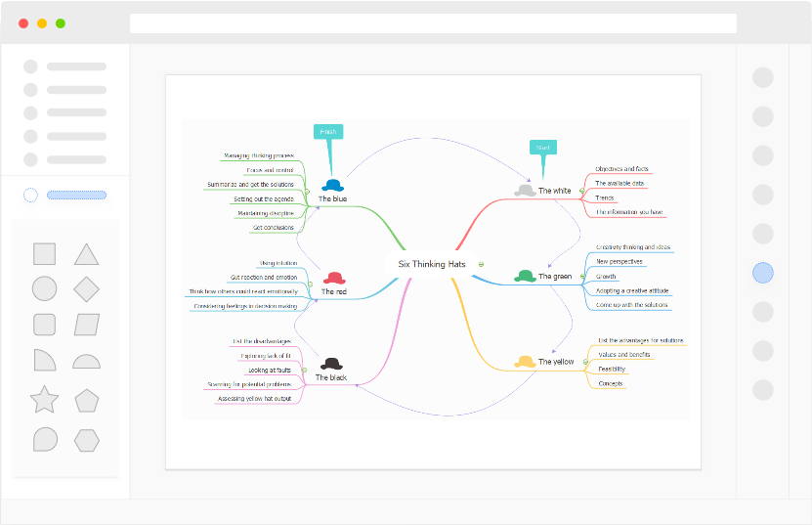This screenshot has width=812, height=525.
Task: Click the Start callout label
Action: click(x=542, y=148)
